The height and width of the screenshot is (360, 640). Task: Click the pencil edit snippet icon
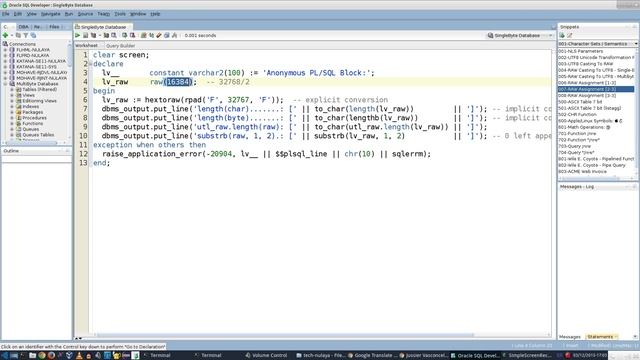click(569, 36)
